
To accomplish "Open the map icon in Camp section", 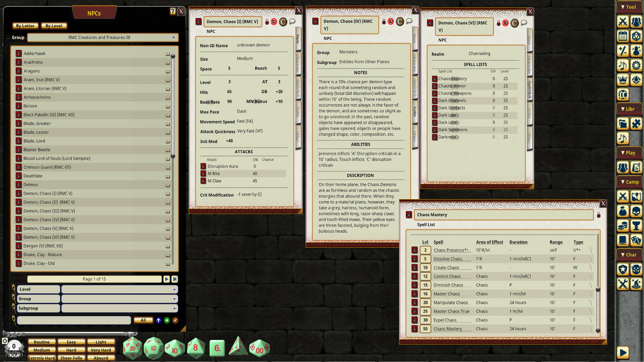I will pyautogui.click(x=636, y=197).
